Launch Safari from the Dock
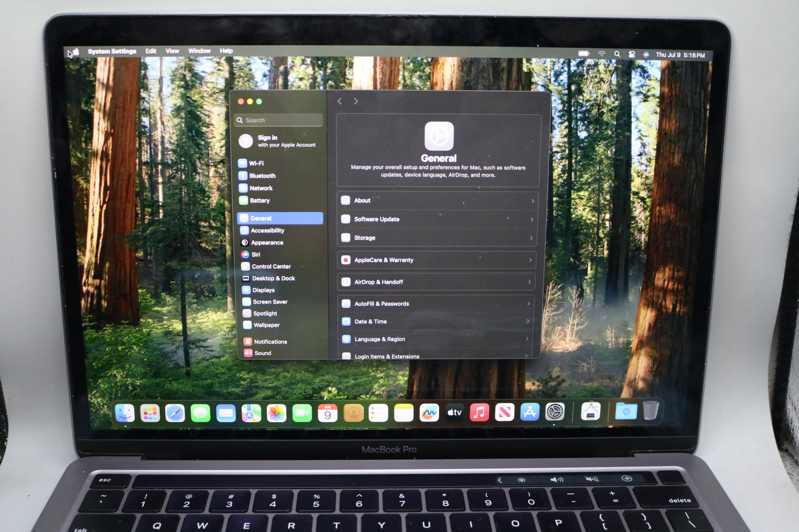Image resolution: width=799 pixels, height=532 pixels. (x=175, y=413)
